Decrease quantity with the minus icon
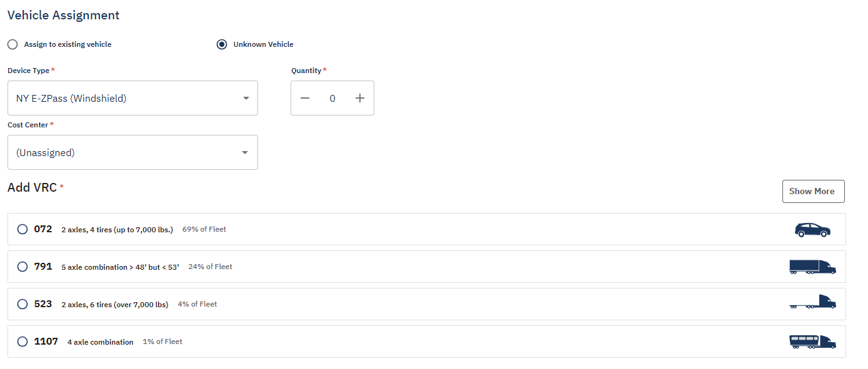 tap(305, 98)
